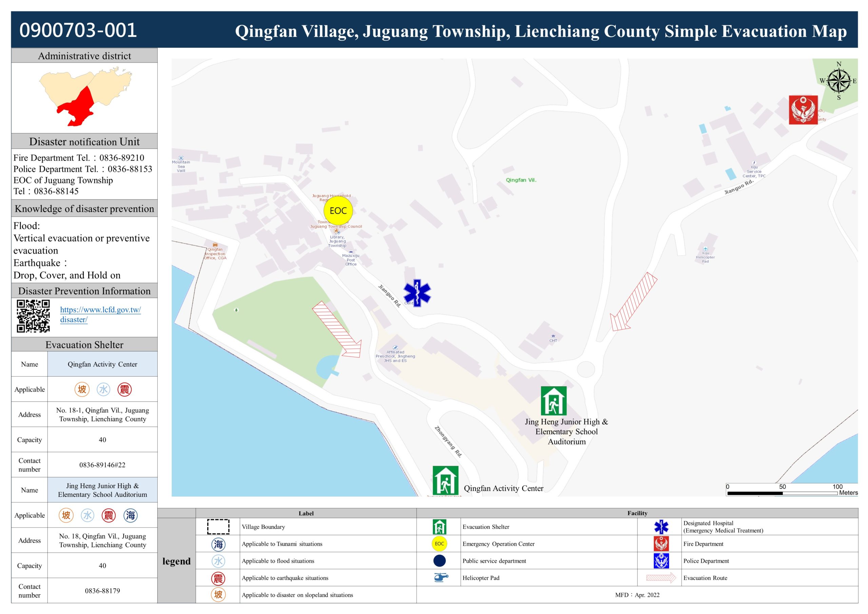This screenshot has height=614, width=868.
Task: Click the dashed village boundary symbol
Action: tap(218, 527)
